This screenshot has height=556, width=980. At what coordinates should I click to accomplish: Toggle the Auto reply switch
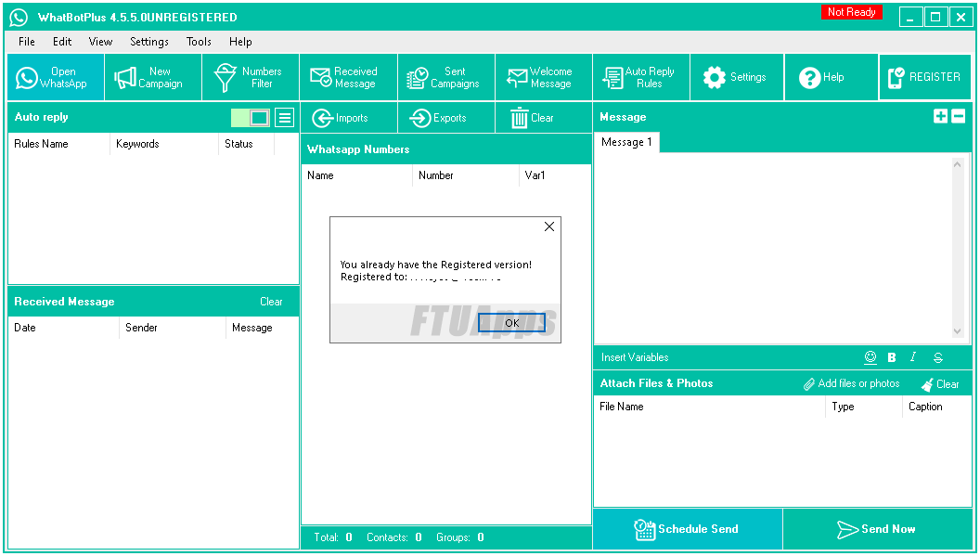pyautogui.click(x=251, y=118)
